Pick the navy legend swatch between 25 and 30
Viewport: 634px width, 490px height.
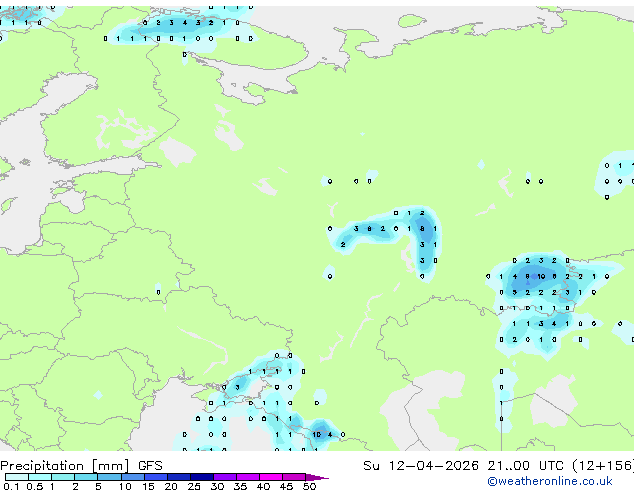click(x=202, y=477)
